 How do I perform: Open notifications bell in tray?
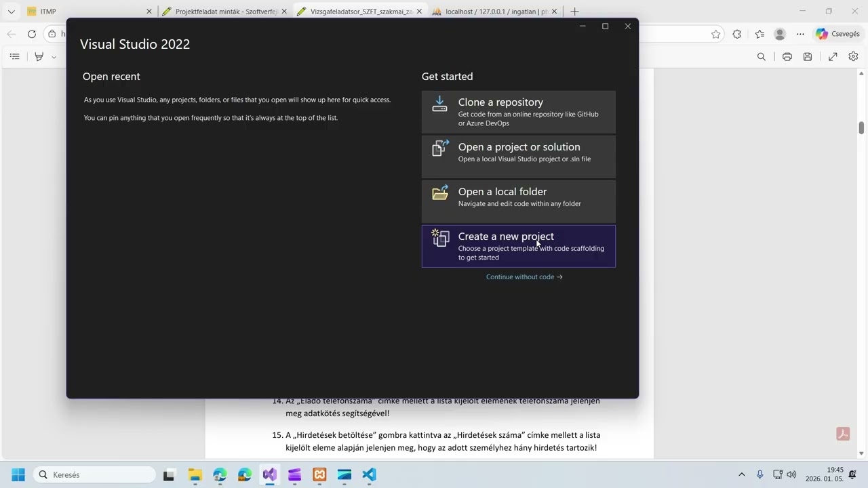tap(853, 474)
